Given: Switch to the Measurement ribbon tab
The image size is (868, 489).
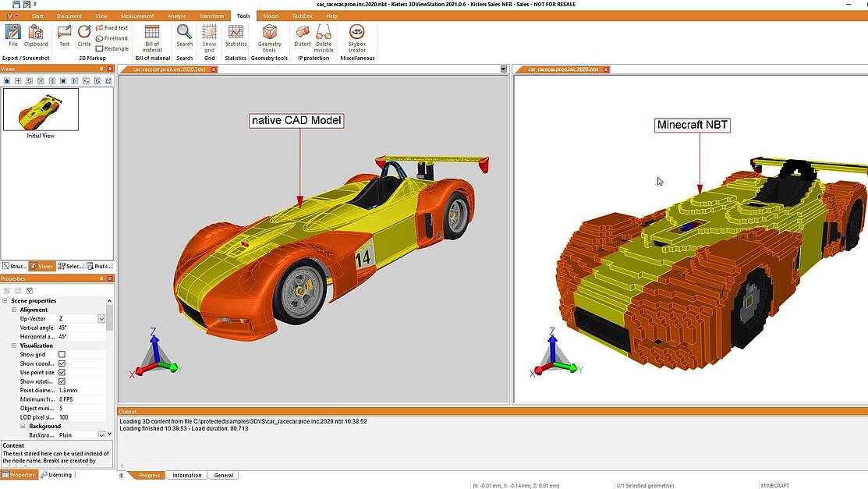Looking at the screenshot, I should 137,16.
